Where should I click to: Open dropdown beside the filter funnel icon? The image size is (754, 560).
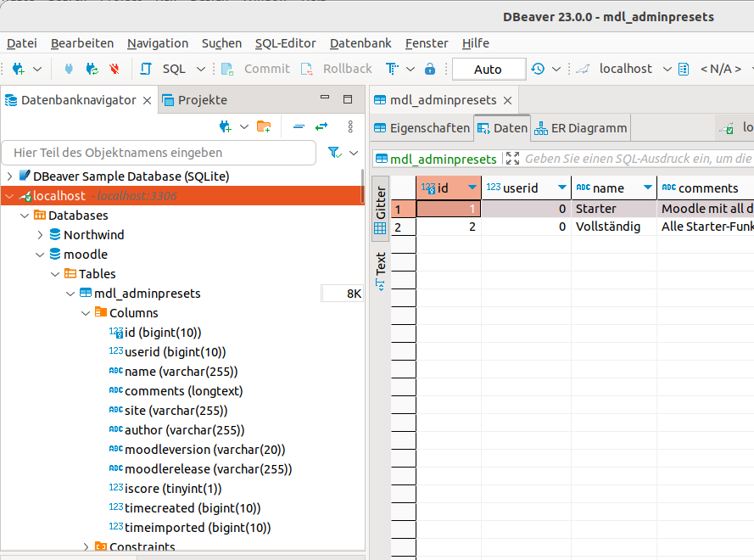coord(354,153)
